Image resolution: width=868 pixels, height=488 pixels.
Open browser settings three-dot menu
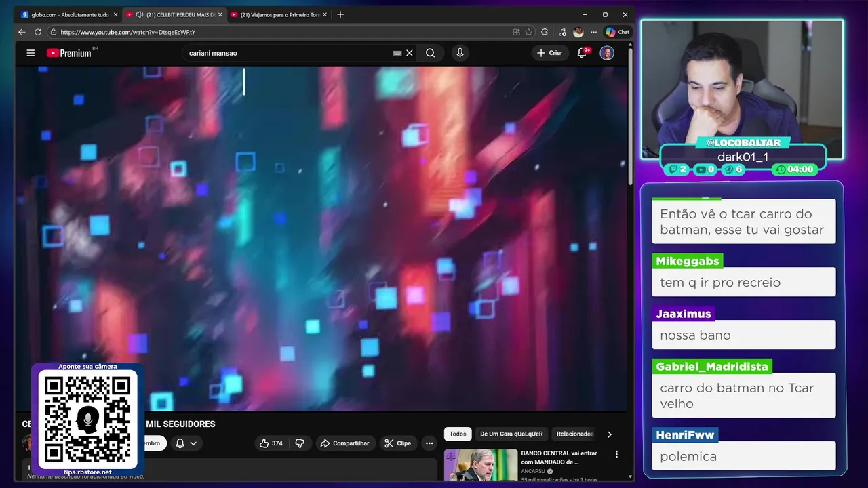(594, 32)
